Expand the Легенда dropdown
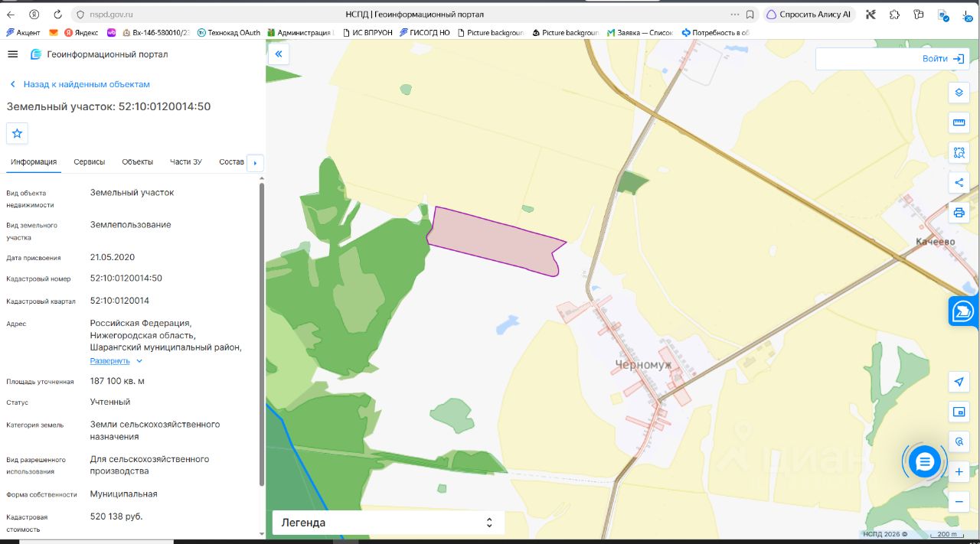The width and height of the screenshot is (980, 544). coord(388,523)
